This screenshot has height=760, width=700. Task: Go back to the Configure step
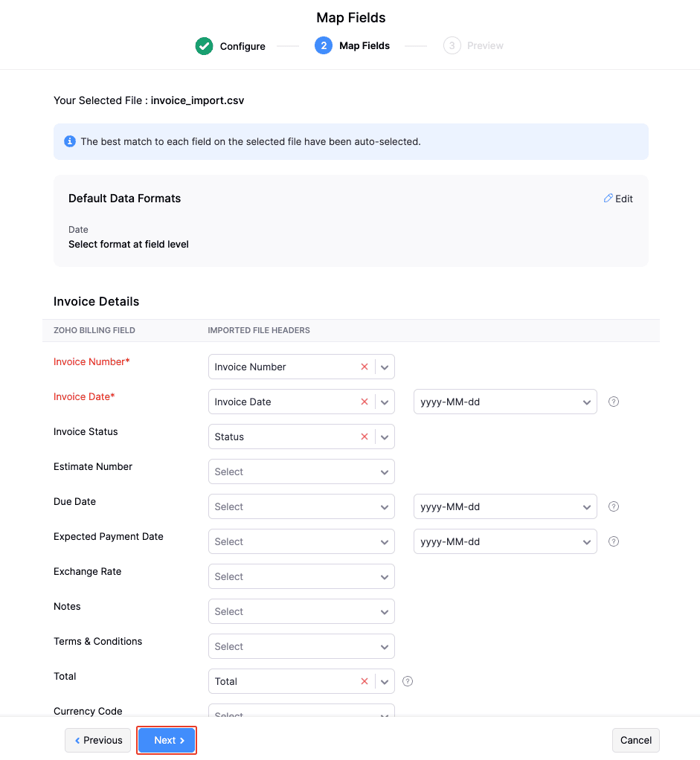pos(230,46)
